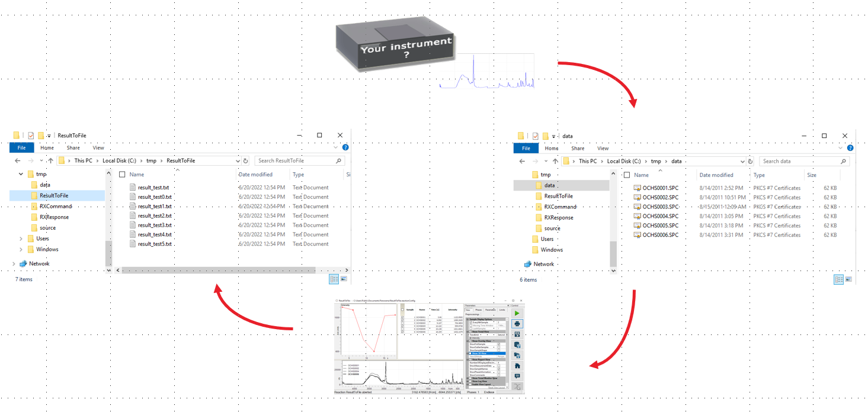Expand the Users folder in ResultToFile tree
The width and height of the screenshot is (868, 412).
[x=21, y=239]
